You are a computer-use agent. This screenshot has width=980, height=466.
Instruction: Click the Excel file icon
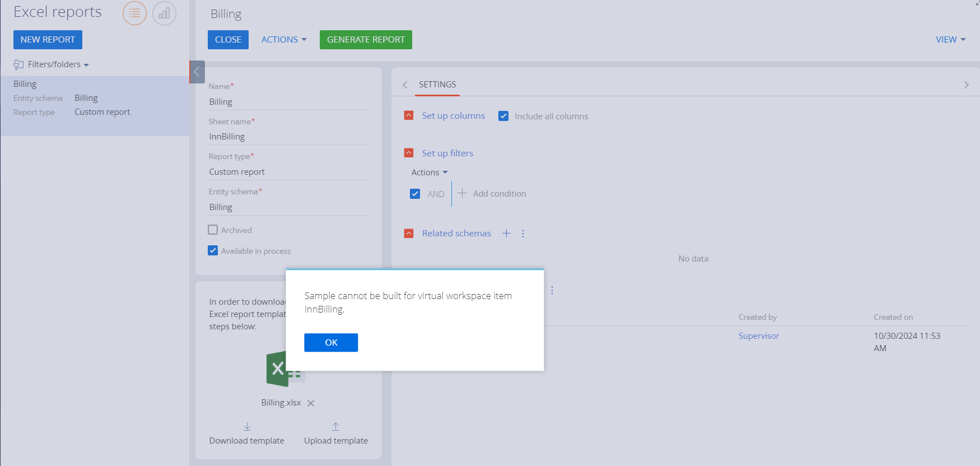tap(286, 369)
